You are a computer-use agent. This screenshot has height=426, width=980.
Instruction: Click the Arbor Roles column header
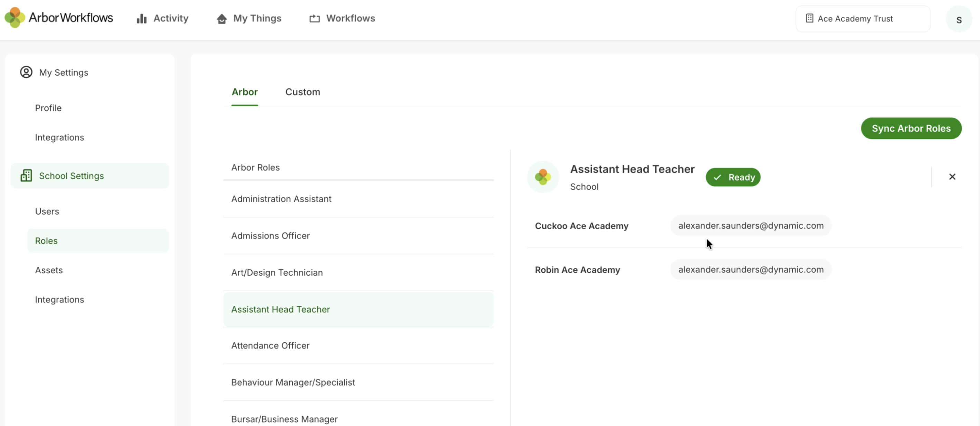tap(255, 168)
